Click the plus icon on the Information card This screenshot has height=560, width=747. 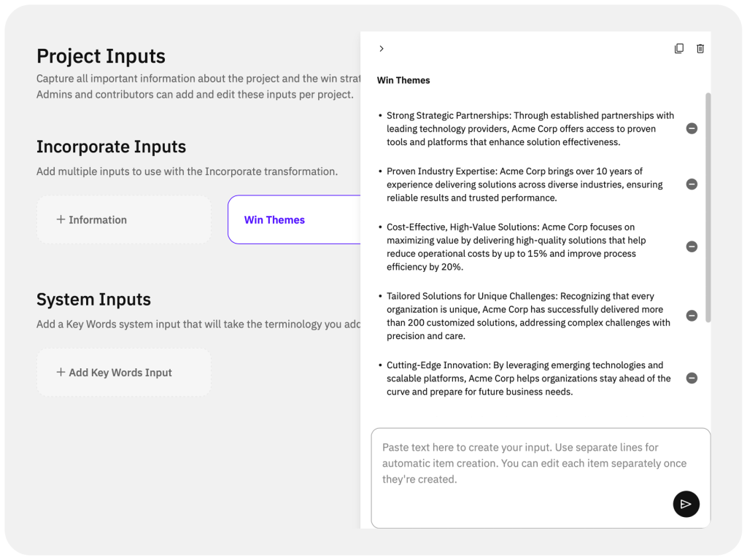coord(61,219)
